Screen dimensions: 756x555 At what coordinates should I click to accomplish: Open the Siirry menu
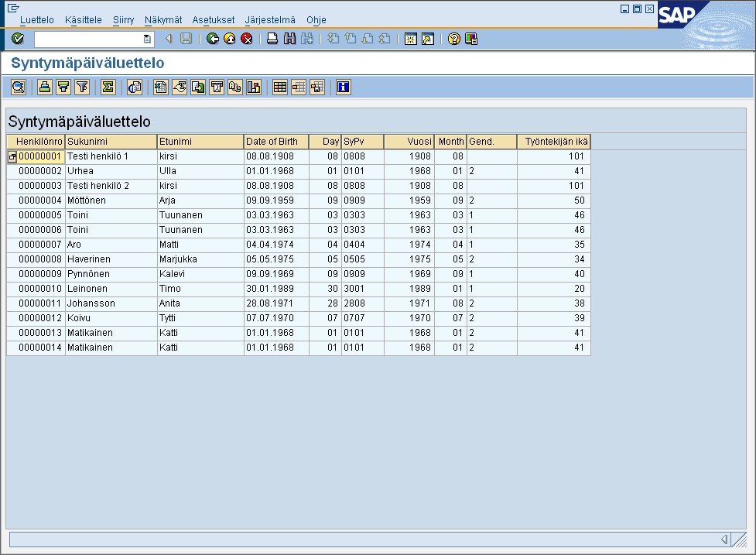pos(124,20)
